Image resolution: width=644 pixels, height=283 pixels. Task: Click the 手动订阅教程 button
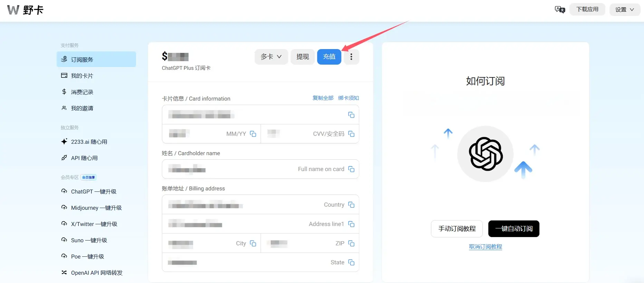(x=457, y=229)
